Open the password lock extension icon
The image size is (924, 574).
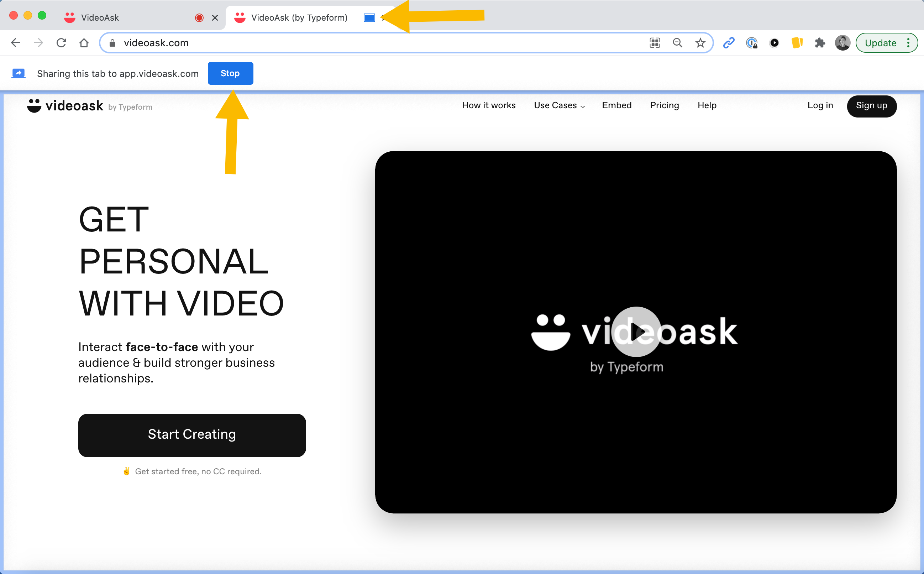[752, 43]
